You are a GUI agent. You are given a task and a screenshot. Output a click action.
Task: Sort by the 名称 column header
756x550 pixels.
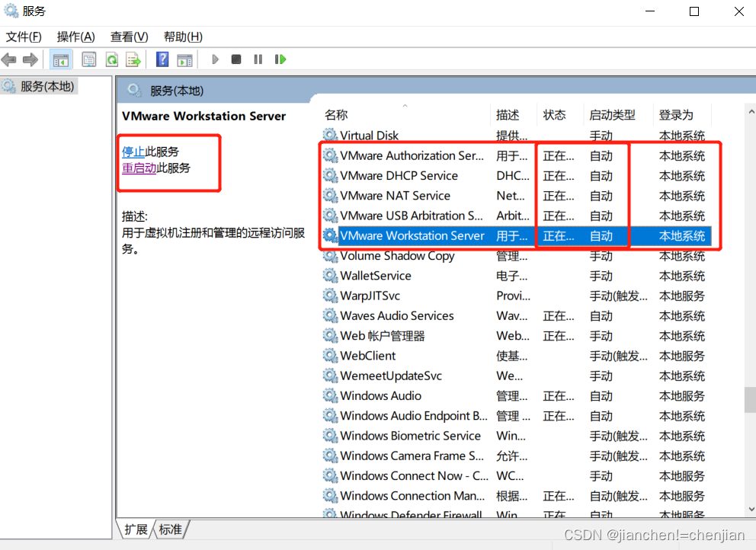tap(336, 115)
